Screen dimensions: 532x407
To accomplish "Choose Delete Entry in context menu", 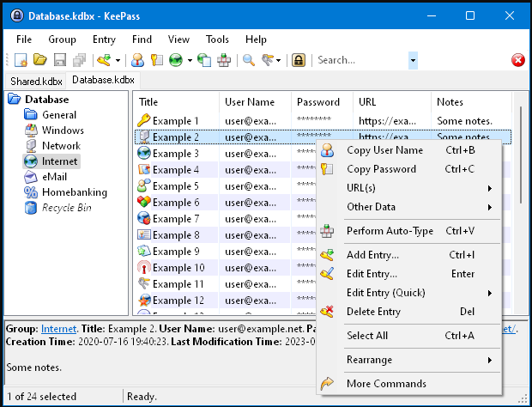I will tap(408, 312).
